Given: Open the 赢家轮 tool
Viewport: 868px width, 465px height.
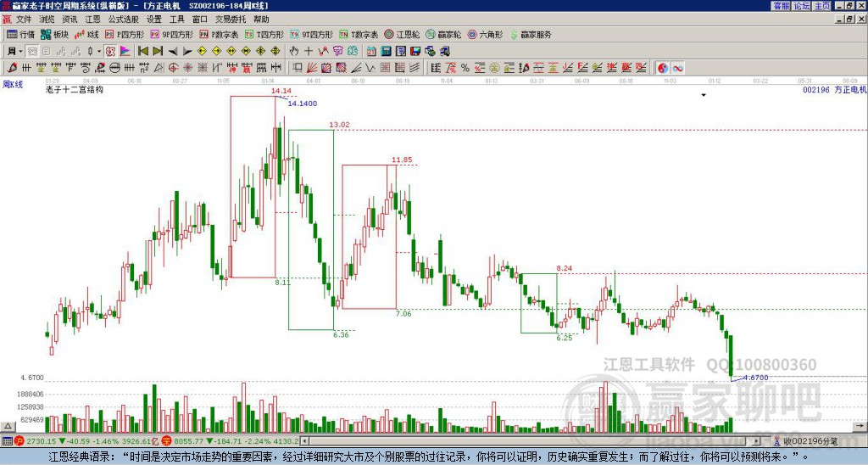Looking at the screenshot, I should (443, 34).
